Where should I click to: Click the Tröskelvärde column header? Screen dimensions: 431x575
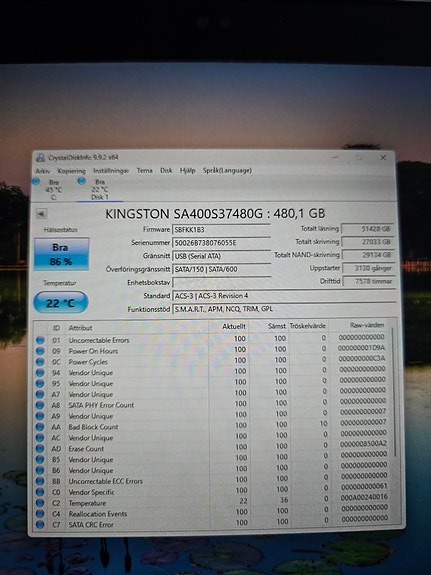(x=307, y=326)
